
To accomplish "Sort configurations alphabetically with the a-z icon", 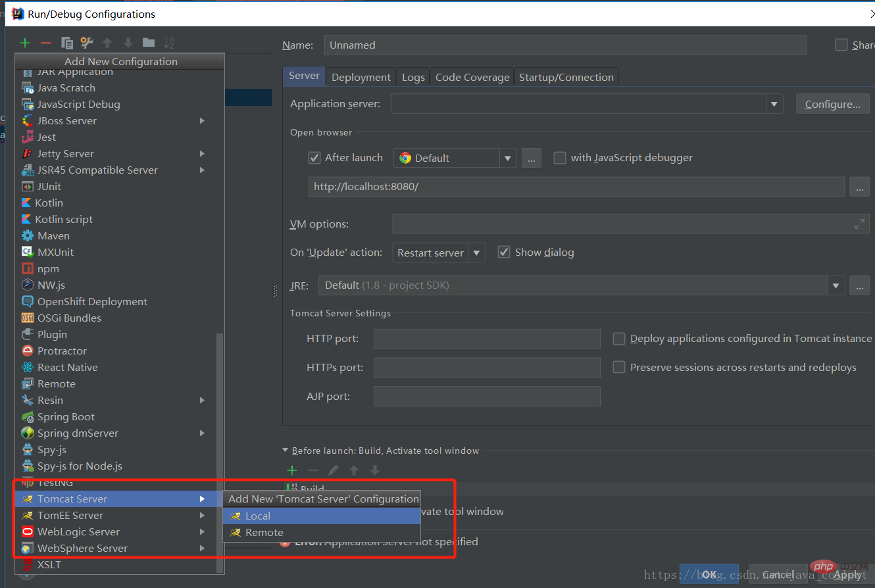I will pos(169,43).
